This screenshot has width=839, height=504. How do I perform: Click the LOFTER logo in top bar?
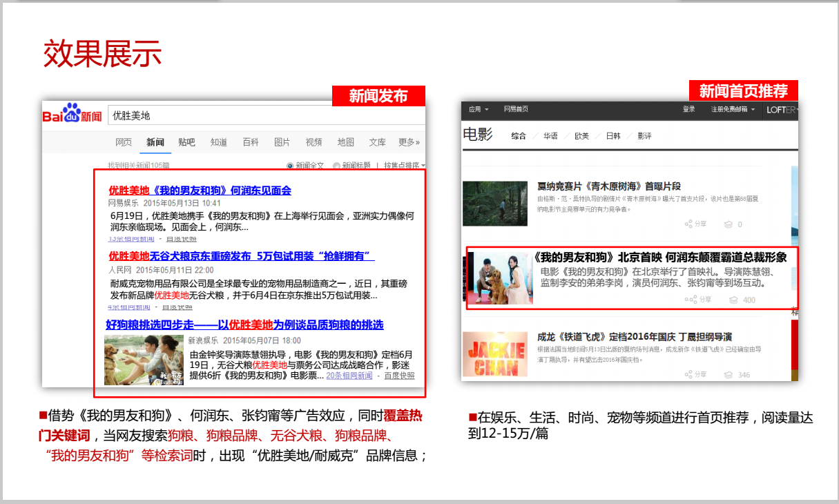click(x=781, y=110)
